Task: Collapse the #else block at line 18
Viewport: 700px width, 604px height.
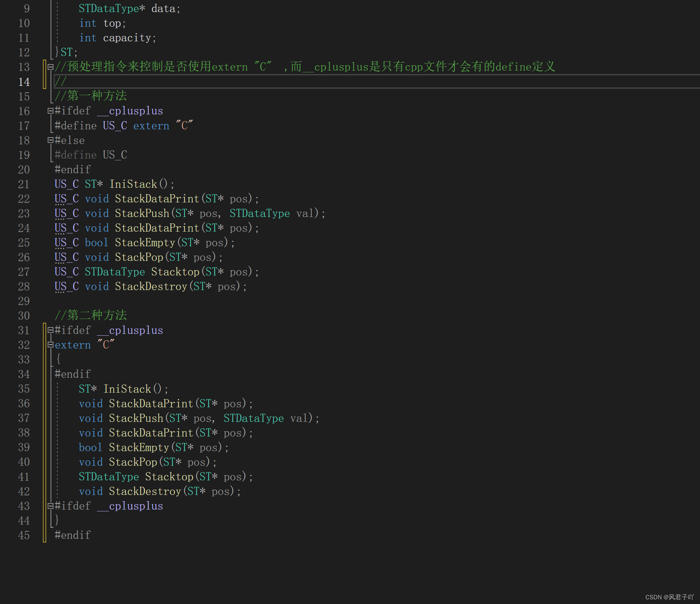Action: (51, 140)
